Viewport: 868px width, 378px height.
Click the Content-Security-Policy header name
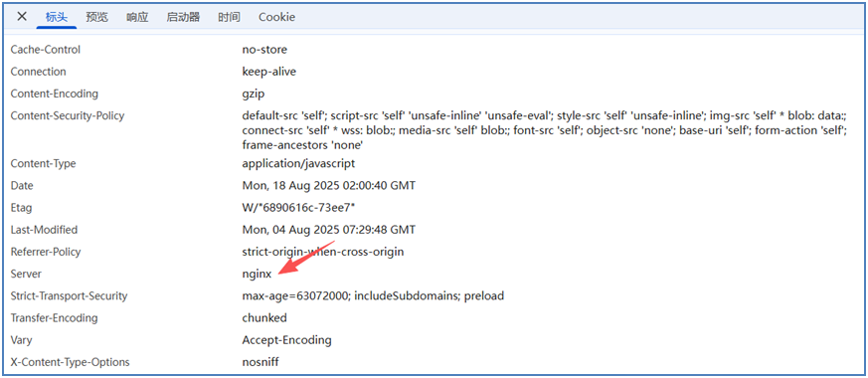tap(68, 116)
